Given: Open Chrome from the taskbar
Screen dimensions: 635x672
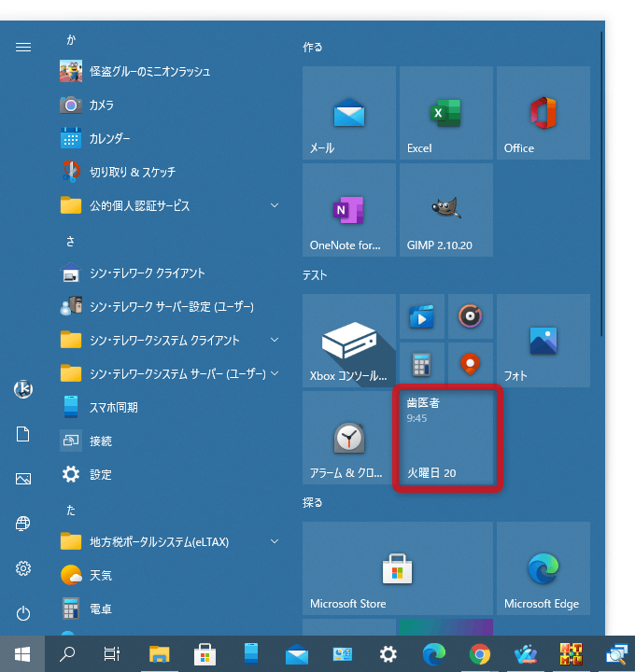Looking at the screenshot, I should (480, 654).
